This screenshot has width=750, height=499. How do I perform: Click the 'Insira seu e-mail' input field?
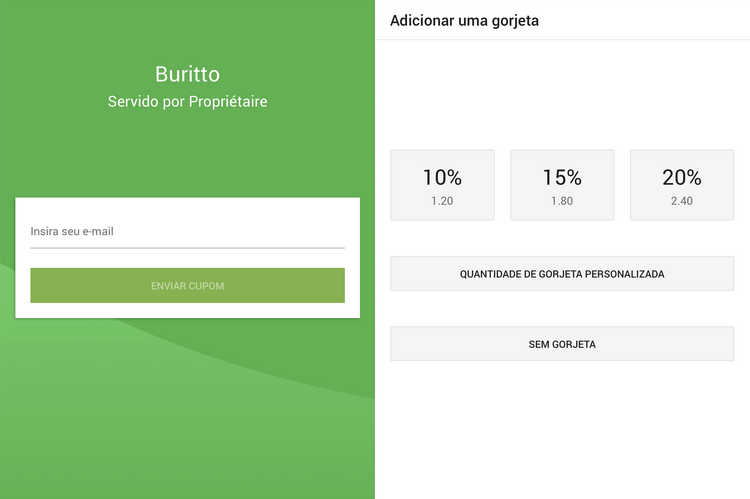point(187,231)
